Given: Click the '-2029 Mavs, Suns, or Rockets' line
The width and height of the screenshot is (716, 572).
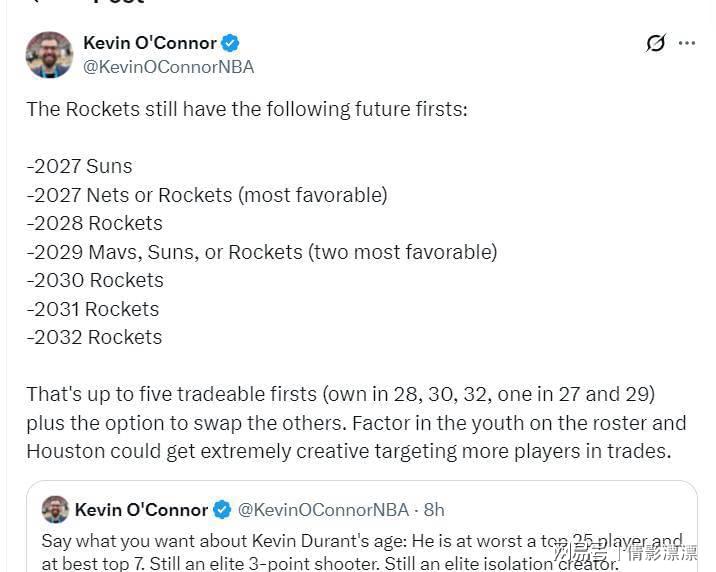Looking at the screenshot, I should pos(262,252).
